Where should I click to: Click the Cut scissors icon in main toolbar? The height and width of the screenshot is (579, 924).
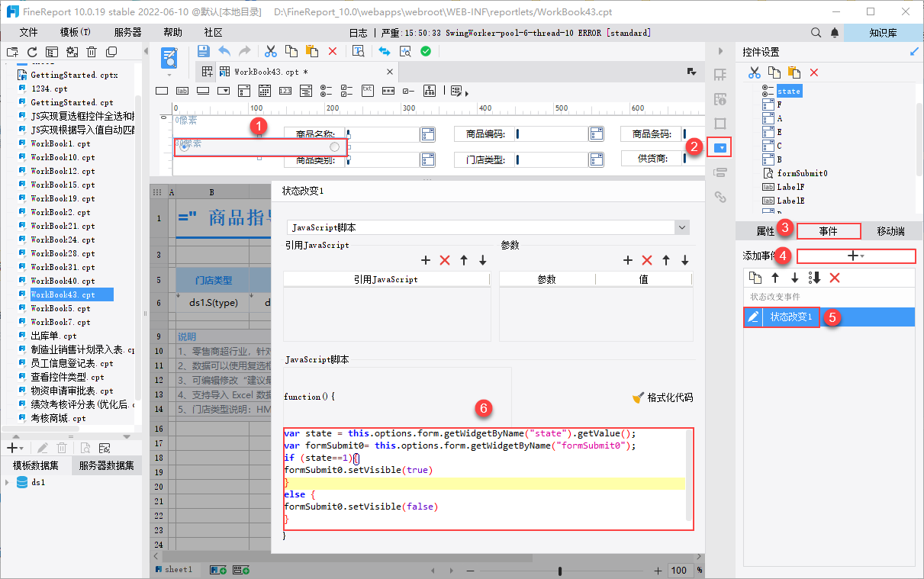point(270,51)
